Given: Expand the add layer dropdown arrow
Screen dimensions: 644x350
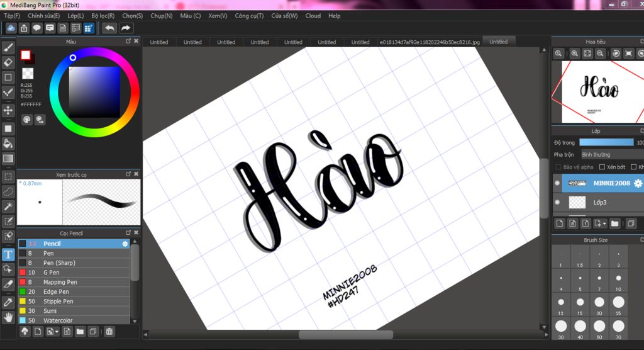Looking at the screenshot, I should pos(604,223).
